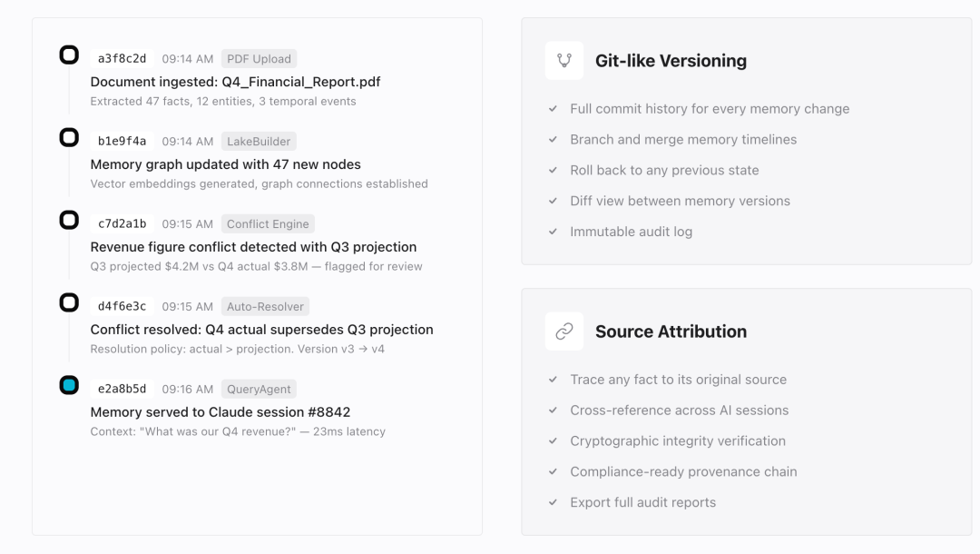Select the timeline marker for commit c7d2a1b
The width and height of the screenshot is (980, 554).
click(69, 220)
